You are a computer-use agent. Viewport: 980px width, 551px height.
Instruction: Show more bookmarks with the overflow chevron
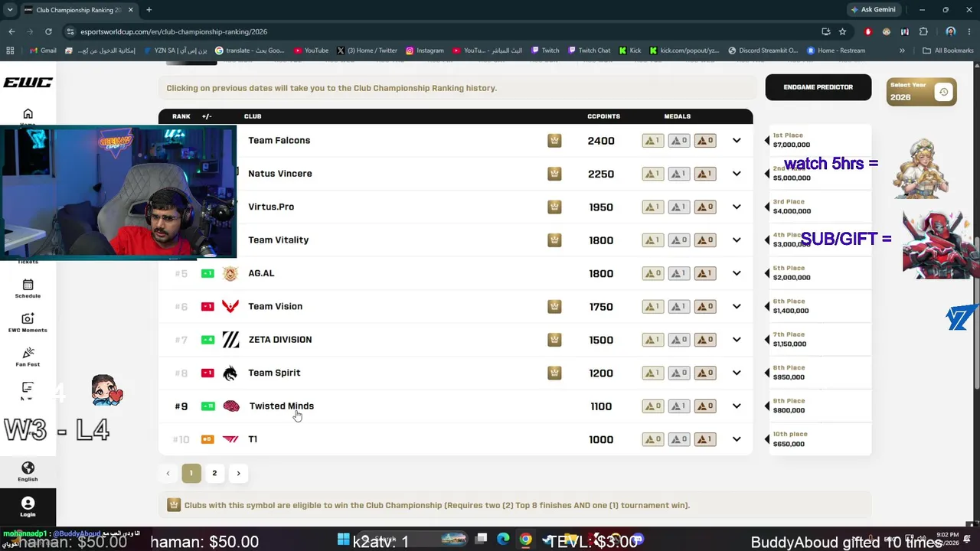click(x=902, y=51)
